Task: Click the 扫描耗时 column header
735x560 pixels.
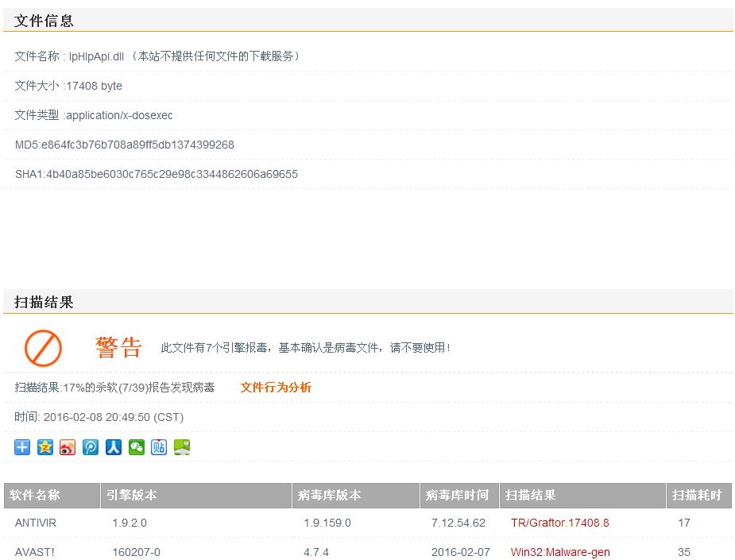Action: [699, 496]
